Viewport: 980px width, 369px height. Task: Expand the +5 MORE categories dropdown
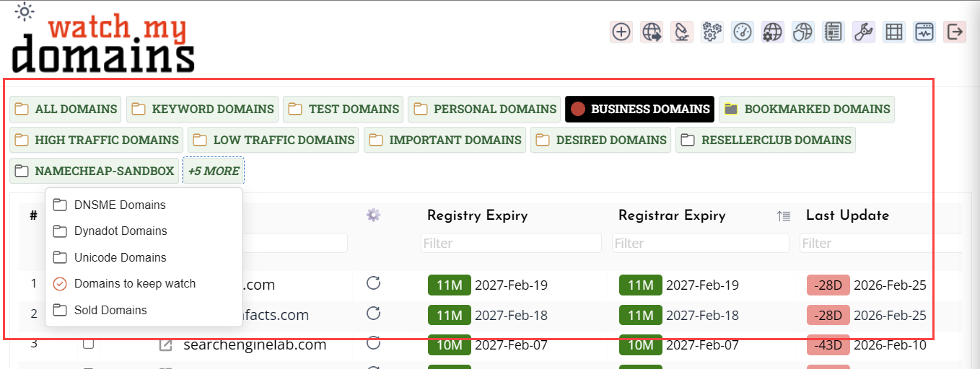point(213,171)
